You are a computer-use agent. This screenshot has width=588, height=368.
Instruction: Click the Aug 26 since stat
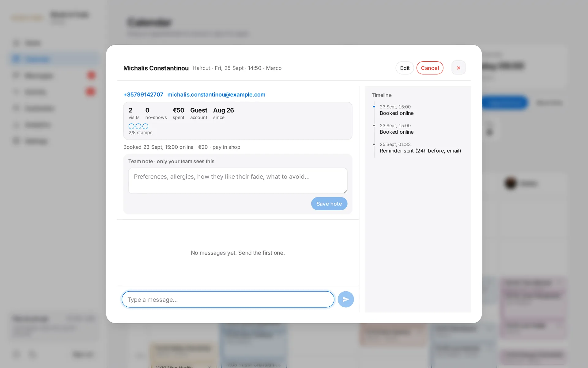coord(224,113)
